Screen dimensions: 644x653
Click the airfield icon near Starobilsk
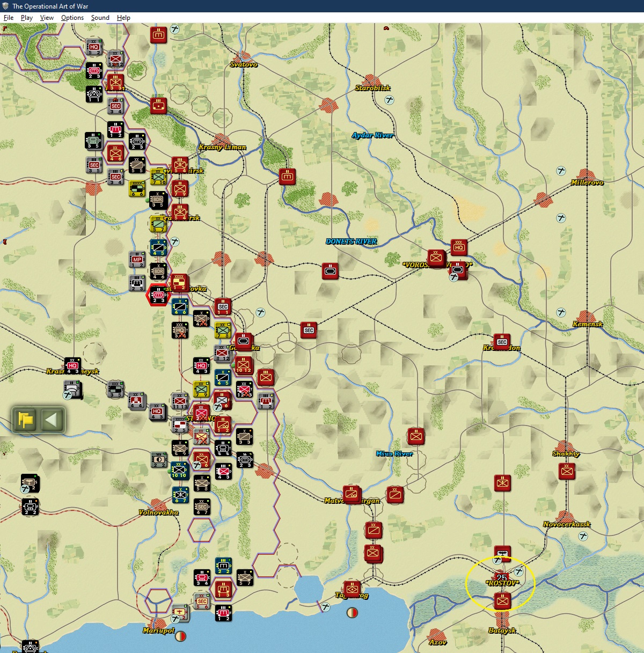coord(390,100)
